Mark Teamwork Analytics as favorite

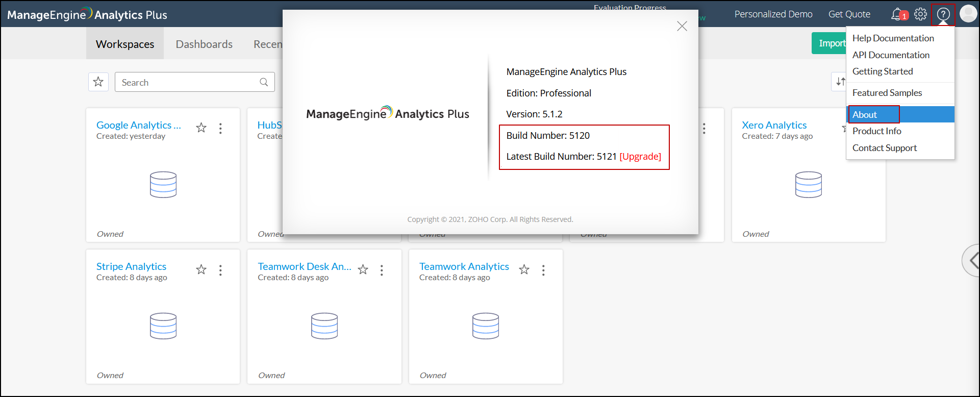tap(524, 269)
